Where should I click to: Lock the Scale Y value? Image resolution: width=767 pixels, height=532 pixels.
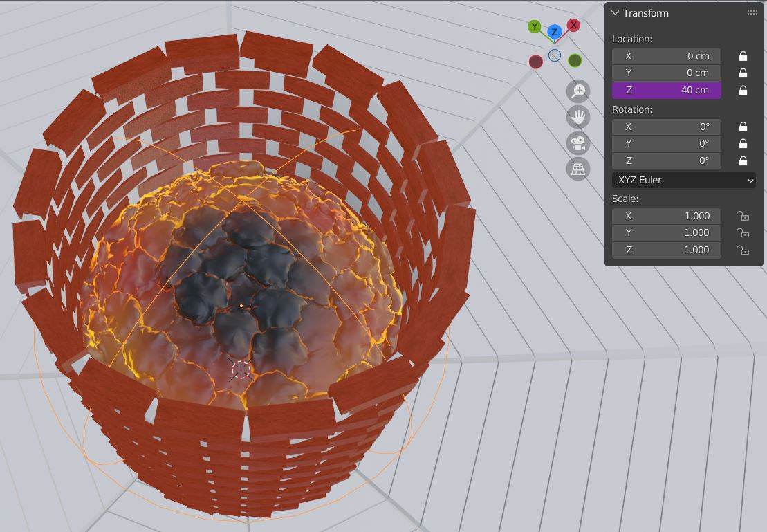743,232
